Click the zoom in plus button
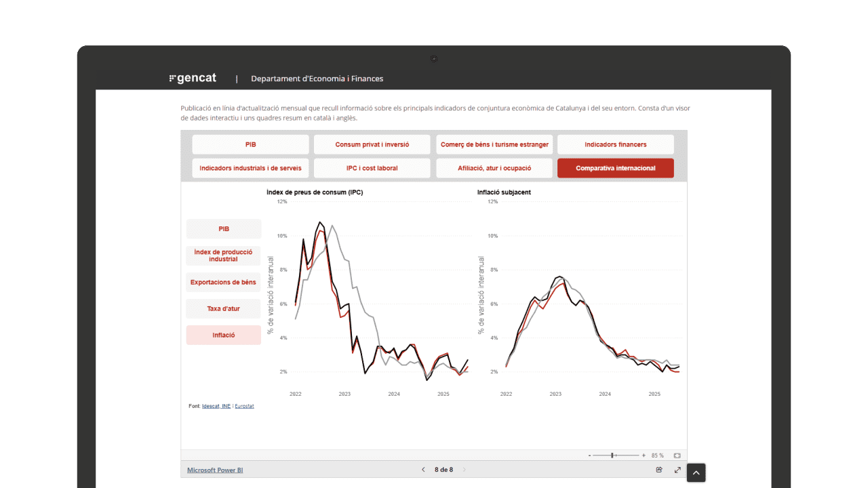This screenshot has height=488, width=868. (x=644, y=455)
